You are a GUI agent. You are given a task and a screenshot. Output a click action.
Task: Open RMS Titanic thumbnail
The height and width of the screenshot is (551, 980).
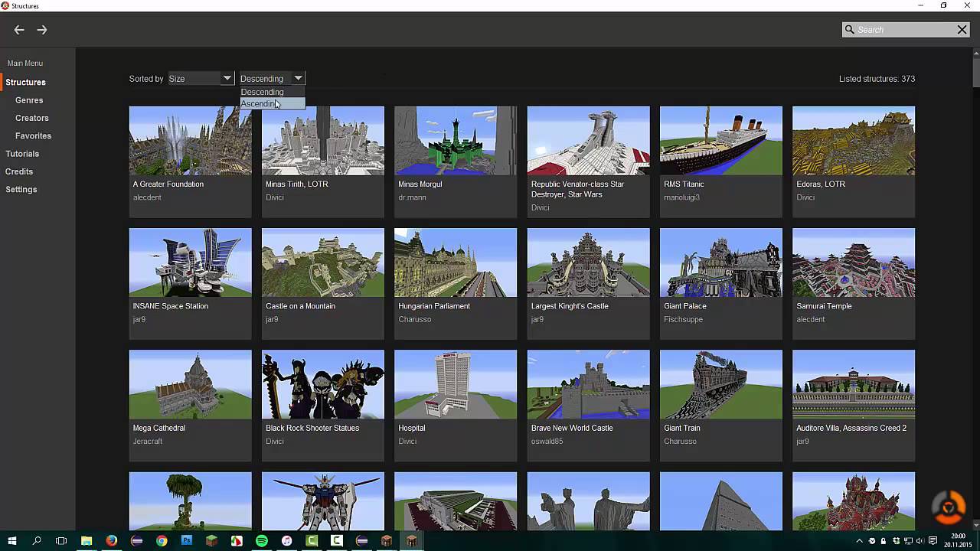[721, 141]
